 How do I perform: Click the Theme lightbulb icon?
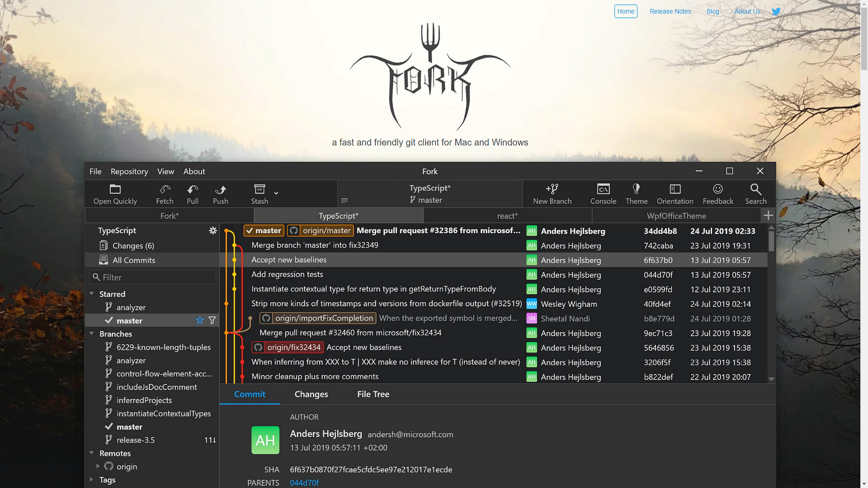coord(636,189)
